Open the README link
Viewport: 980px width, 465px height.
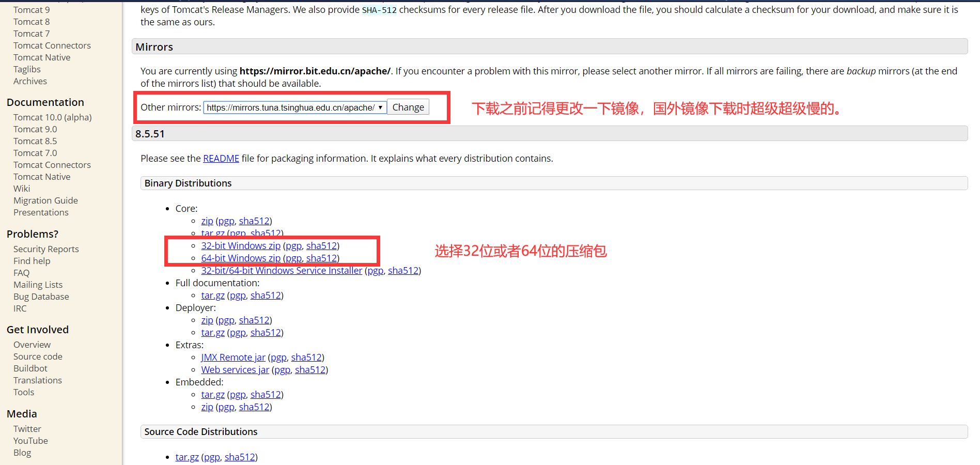(x=221, y=159)
